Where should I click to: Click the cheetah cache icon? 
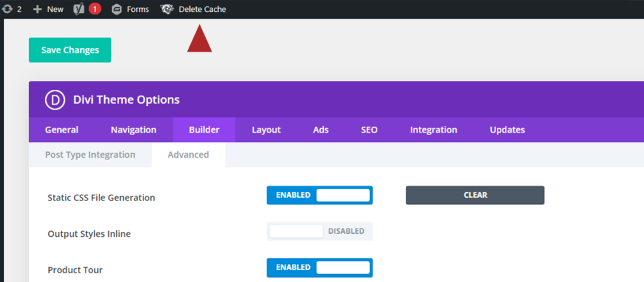click(x=167, y=9)
